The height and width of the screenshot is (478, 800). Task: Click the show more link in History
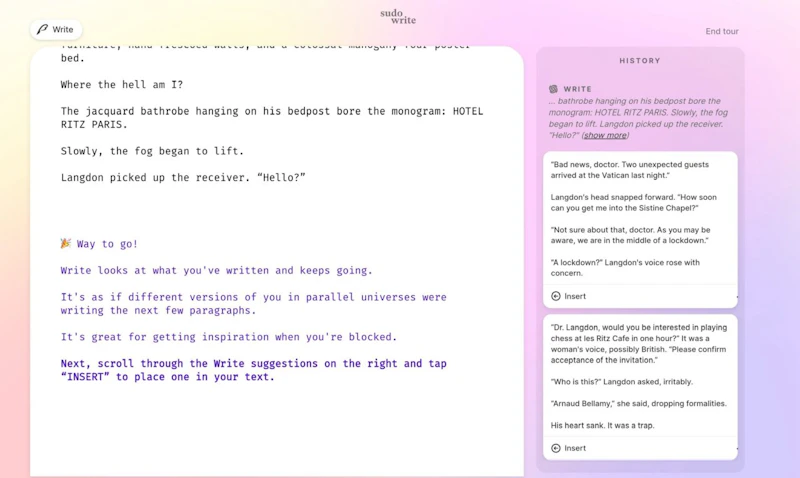click(605, 135)
